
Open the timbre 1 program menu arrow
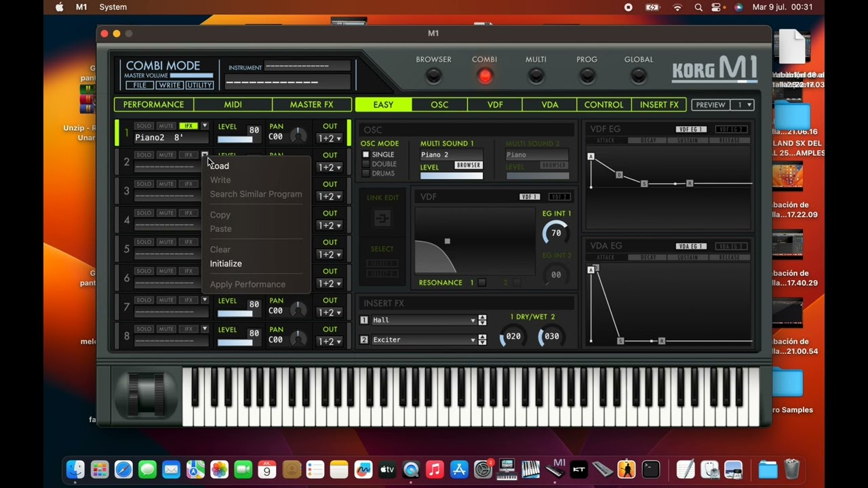click(204, 126)
